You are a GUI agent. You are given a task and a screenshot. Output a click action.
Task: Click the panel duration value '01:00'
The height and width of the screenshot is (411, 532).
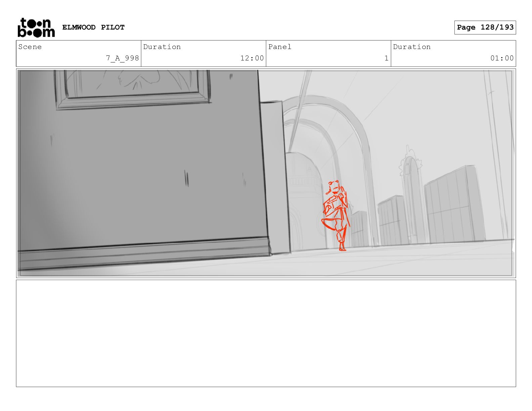[x=502, y=58]
